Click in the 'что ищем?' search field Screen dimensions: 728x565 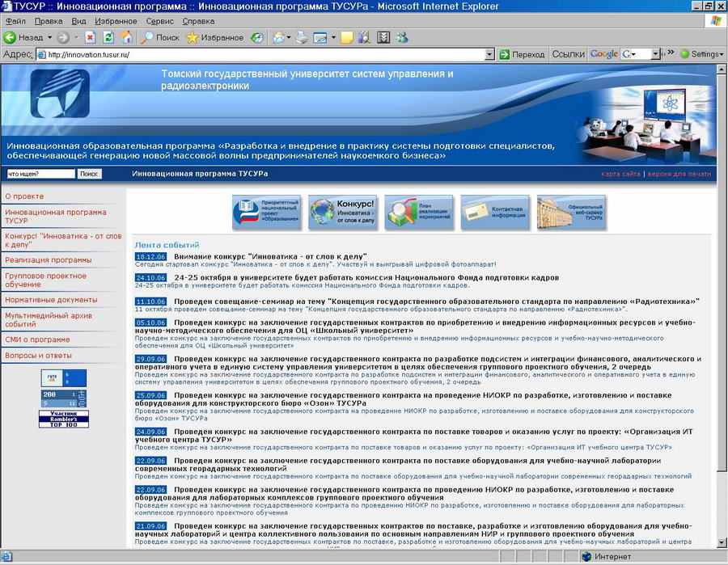point(41,174)
